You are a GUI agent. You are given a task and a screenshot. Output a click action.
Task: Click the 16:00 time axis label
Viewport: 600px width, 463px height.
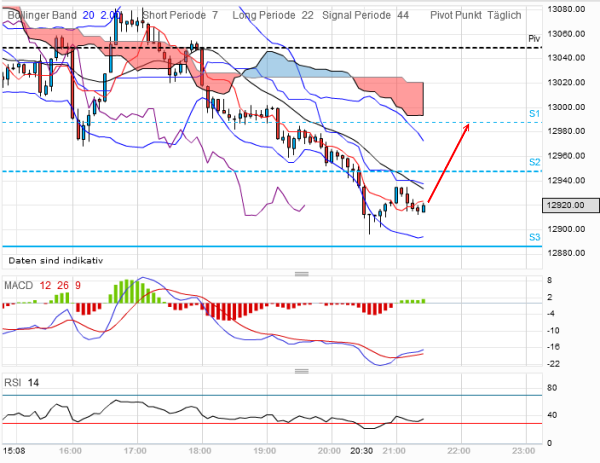tap(70, 451)
